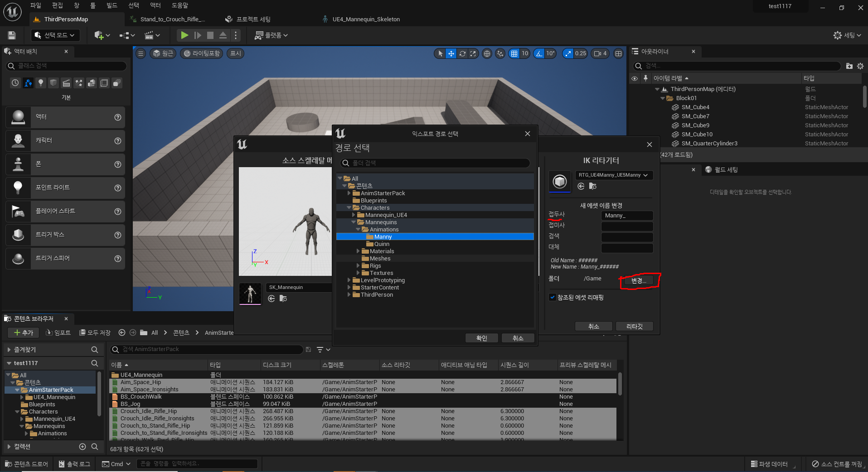Click the Outliner settings gear icon
The width and height of the screenshot is (868, 472).
860,66
